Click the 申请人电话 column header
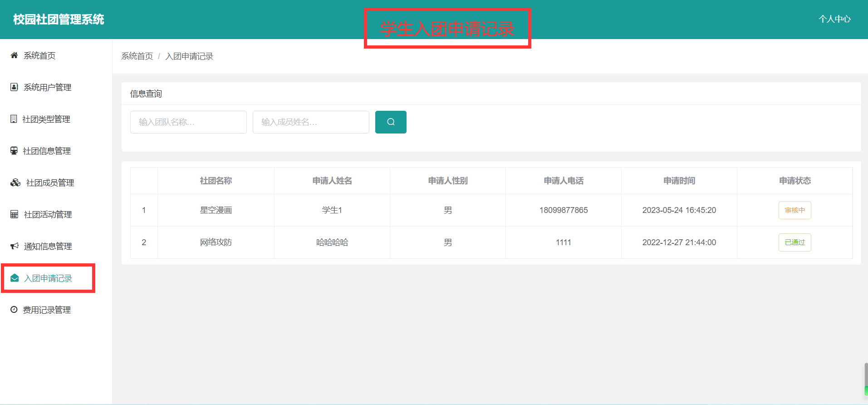Screen dimensions: 868x405 point(564,181)
